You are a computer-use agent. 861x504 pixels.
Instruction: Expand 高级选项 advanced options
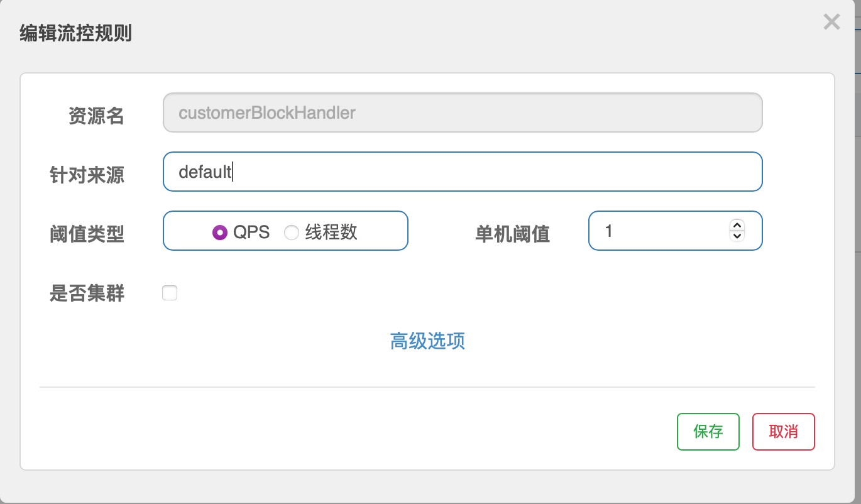(427, 341)
